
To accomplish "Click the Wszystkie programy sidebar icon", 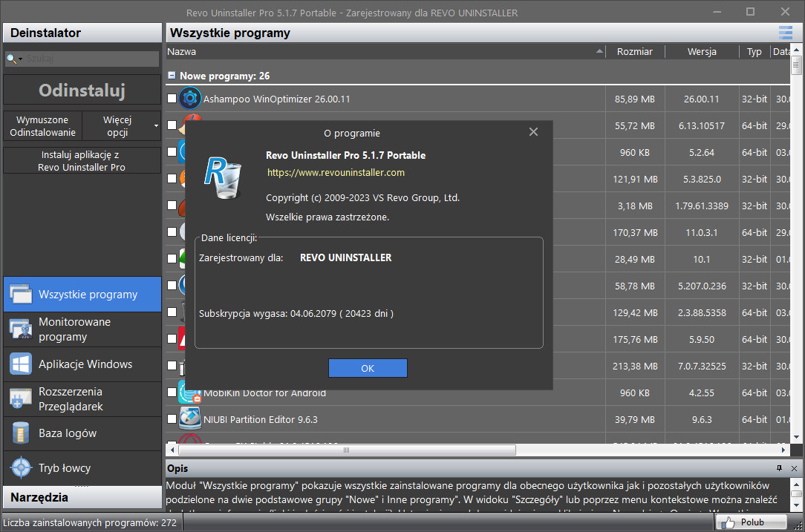I will tap(21, 295).
